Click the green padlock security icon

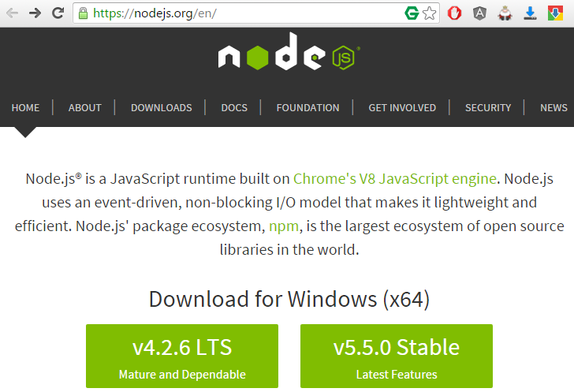point(83,13)
